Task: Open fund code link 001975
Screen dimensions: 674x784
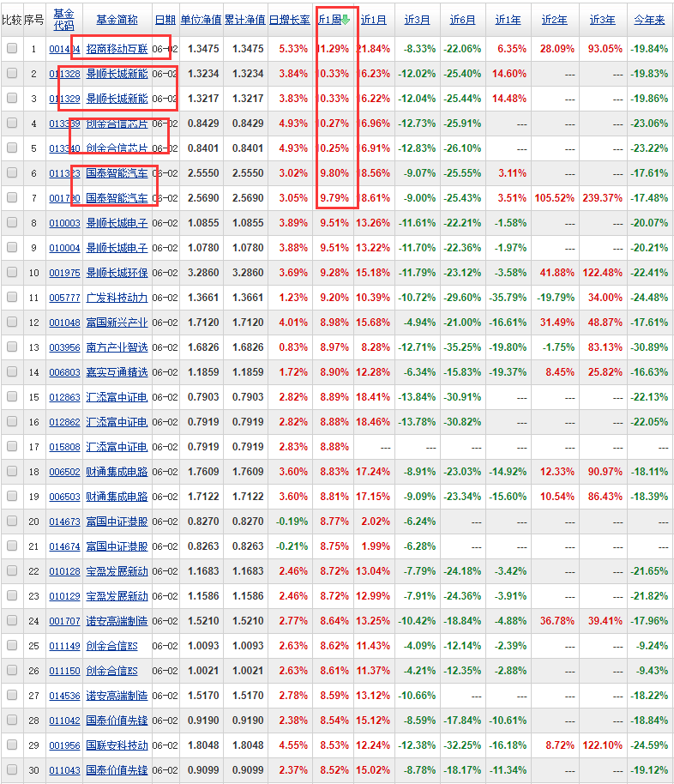Action: point(64,273)
